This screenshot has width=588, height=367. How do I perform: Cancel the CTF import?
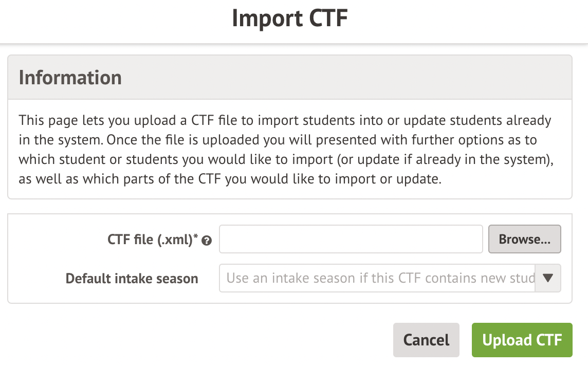[426, 340]
